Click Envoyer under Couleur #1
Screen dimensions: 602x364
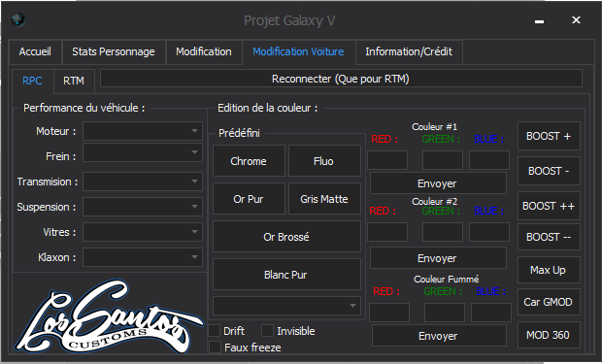438,183
